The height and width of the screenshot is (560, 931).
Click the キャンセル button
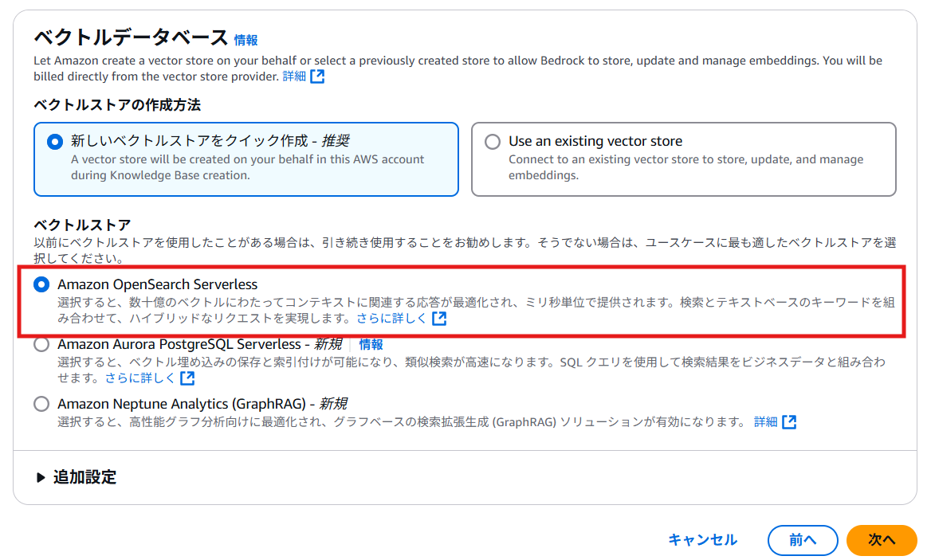click(702, 540)
